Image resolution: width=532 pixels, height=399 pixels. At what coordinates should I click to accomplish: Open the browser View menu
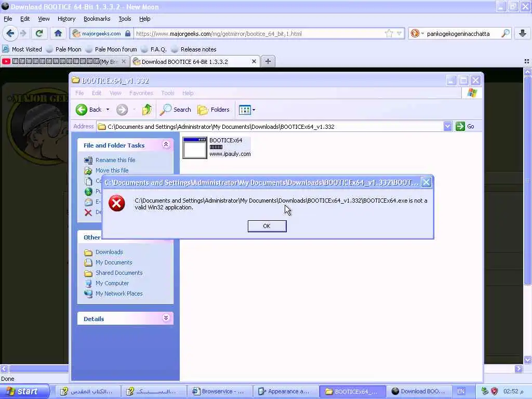click(44, 19)
